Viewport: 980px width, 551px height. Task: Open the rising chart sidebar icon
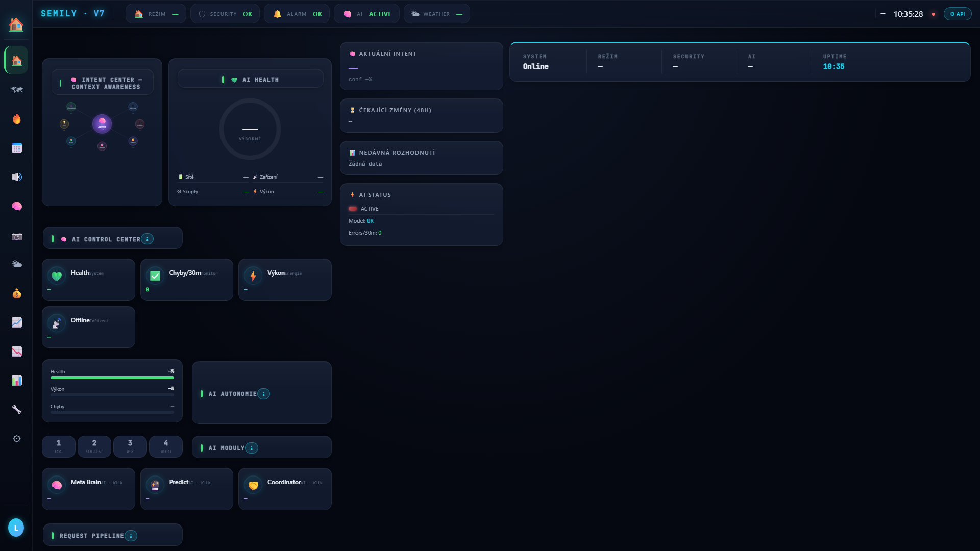pyautogui.click(x=17, y=322)
